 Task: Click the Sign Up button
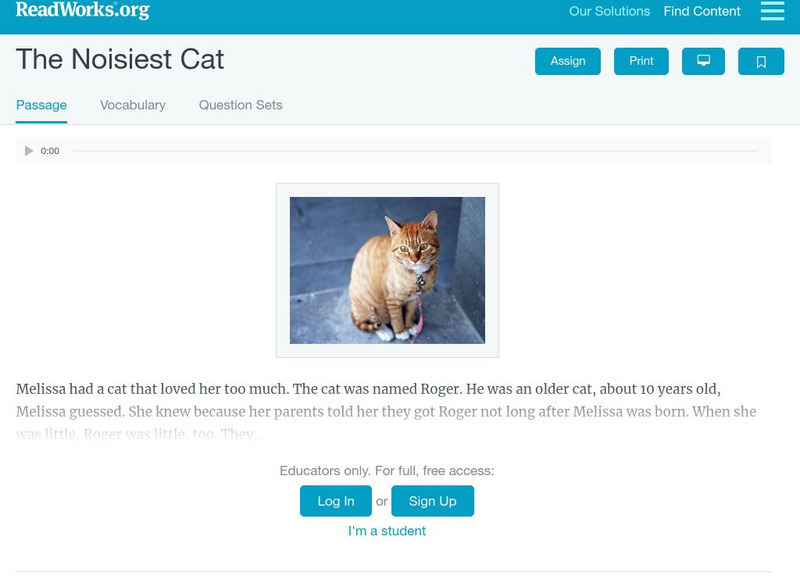tap(432, 501)
